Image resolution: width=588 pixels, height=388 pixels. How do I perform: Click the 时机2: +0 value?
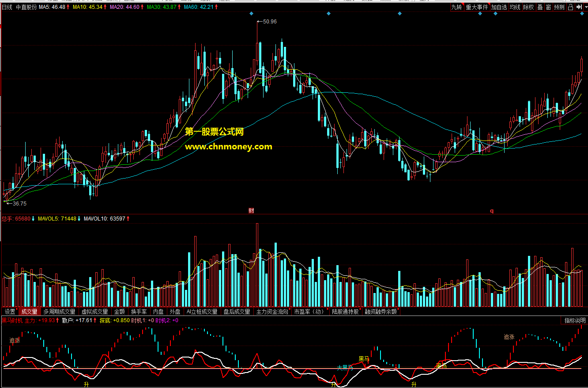pos(167,320)
